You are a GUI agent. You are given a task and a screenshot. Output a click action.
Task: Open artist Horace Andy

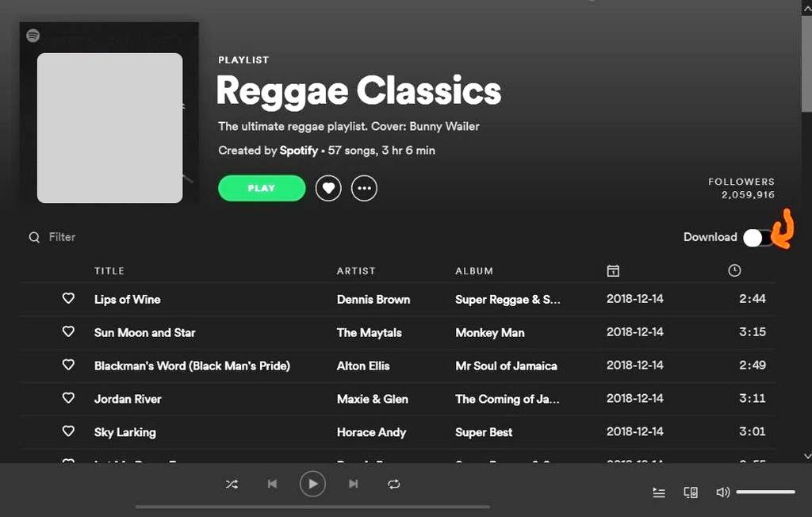371,432
